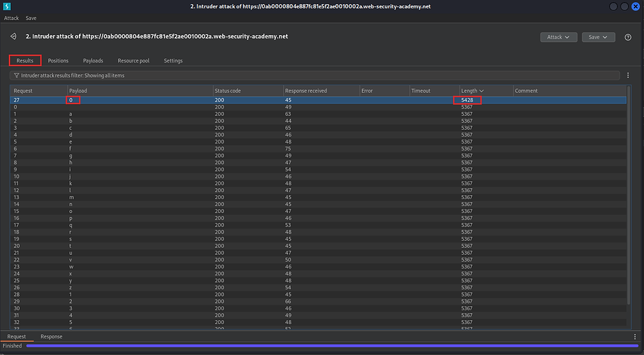Viewport: 644px width, 355px height.
Task: Select the row with payload k
Action: pos(318,183)
